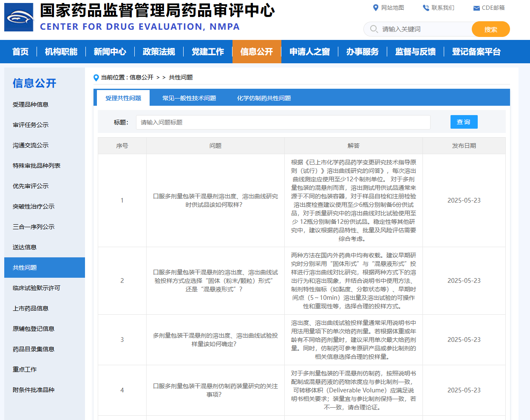Open 政策法规 navigation item
The image size is (530, 420).
click(x=159, y=52)
